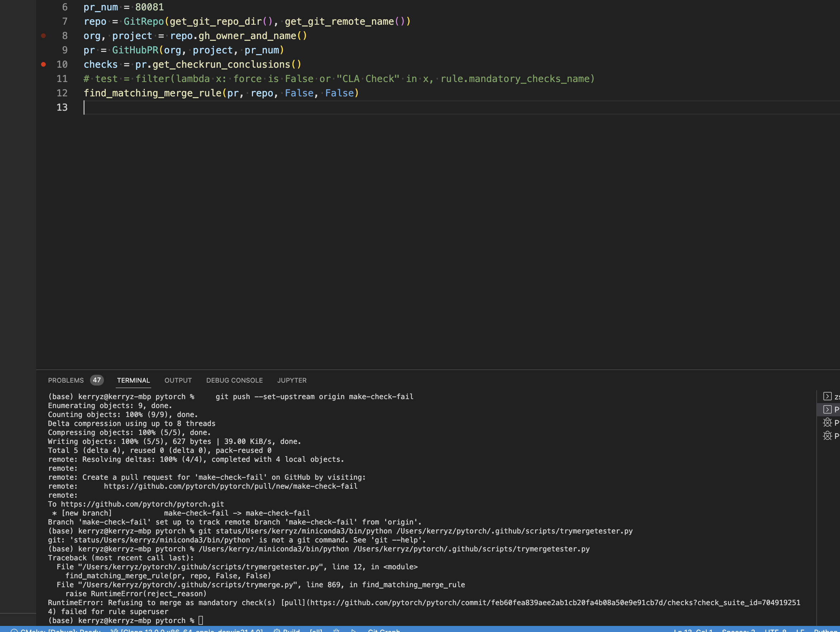Open Git Graph from status bar
This screenshot has width=840, height=632.
tap(383, 631)
